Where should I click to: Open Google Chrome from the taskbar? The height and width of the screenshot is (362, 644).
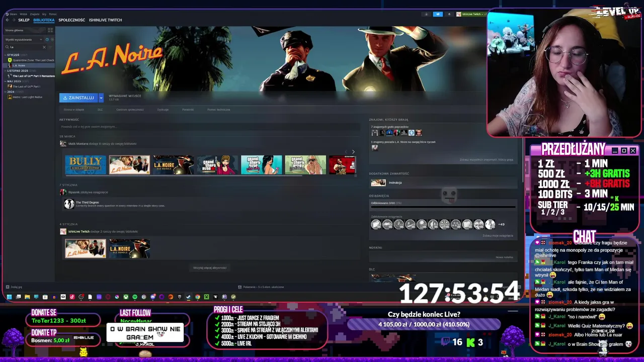point(198,297)
